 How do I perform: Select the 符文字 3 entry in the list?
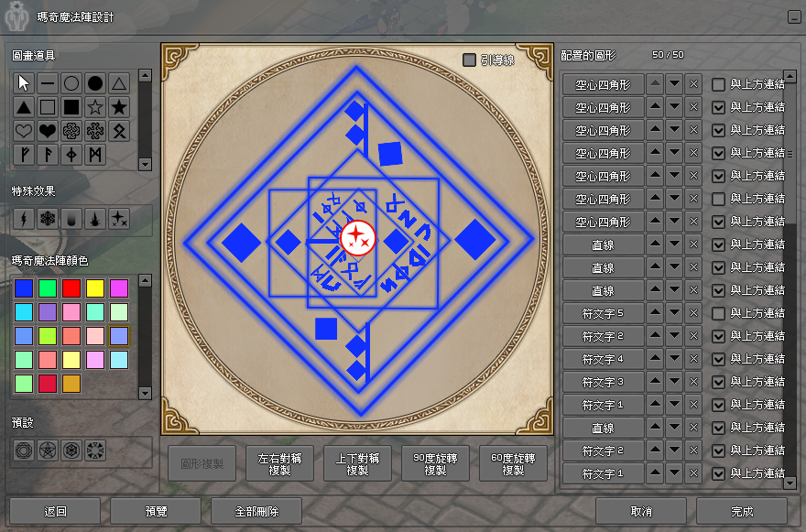pyautogui.click(x=603, y=382)
